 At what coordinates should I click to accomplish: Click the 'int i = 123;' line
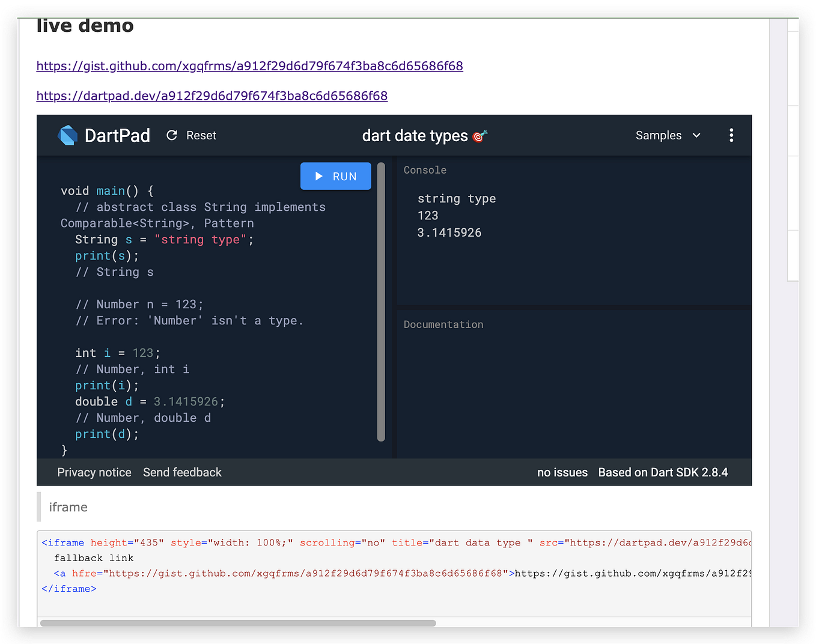[118, 353]
